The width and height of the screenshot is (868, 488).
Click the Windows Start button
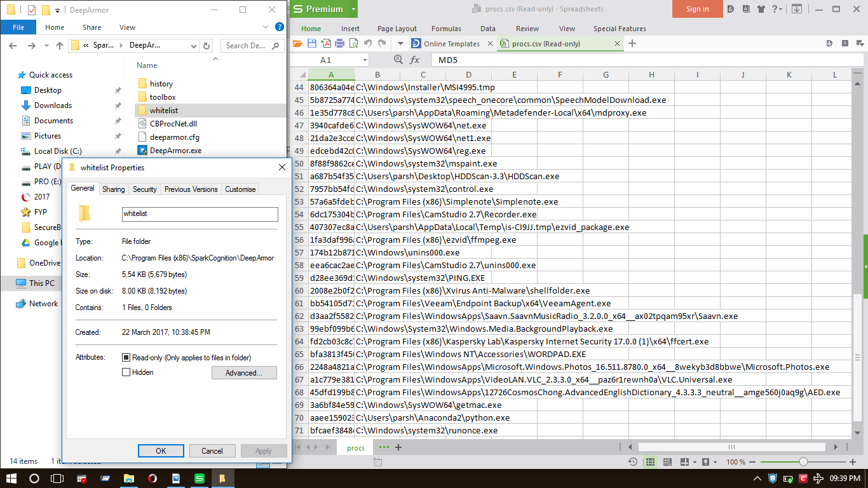coord(11,478)
